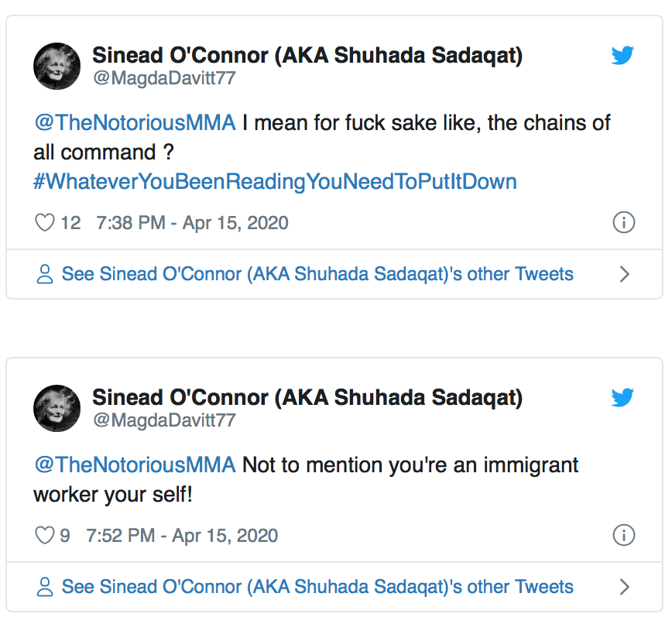Unlike the first tweet's heart icon
The width and height of the screenshot is (672, 624).
(x=44, y=222)
